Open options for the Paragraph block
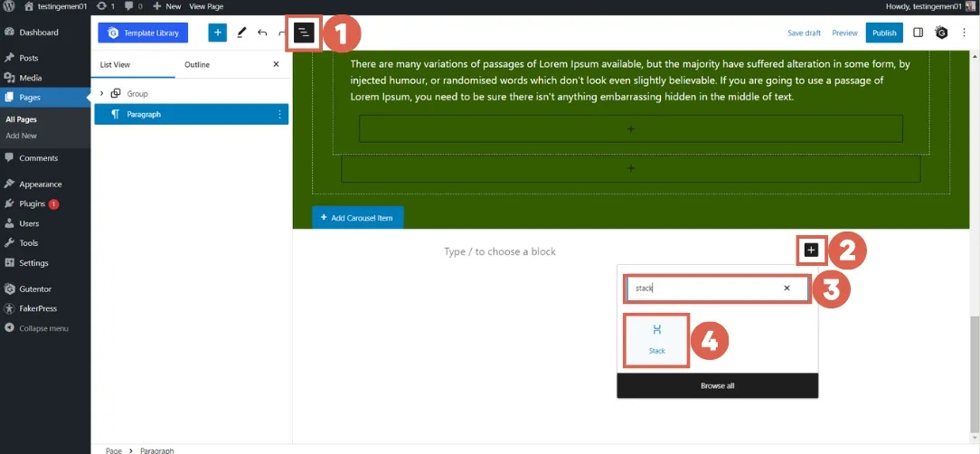The image size is (980, 454). [x=279, y=115]
